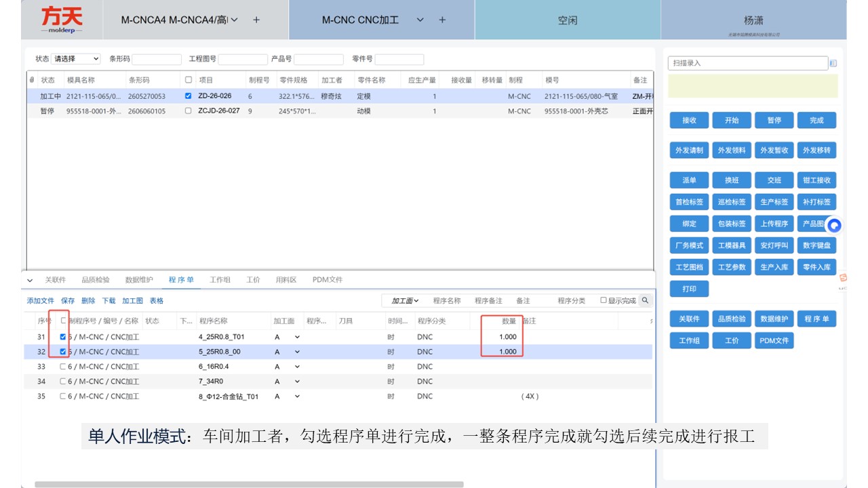Collapse the bottom panel with chevron arrow
The width and height of the screenshot is (868, 488).
[x=30, y=280]
